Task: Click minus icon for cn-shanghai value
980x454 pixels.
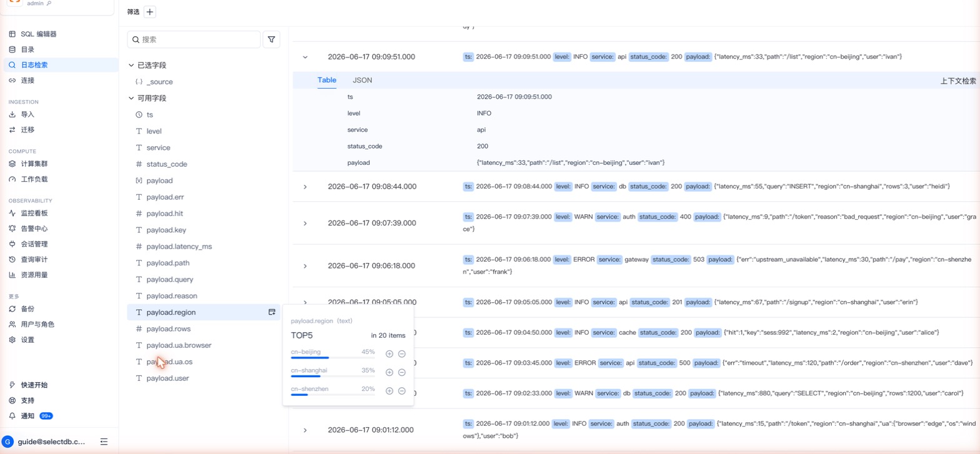Action: click(402, 372)
